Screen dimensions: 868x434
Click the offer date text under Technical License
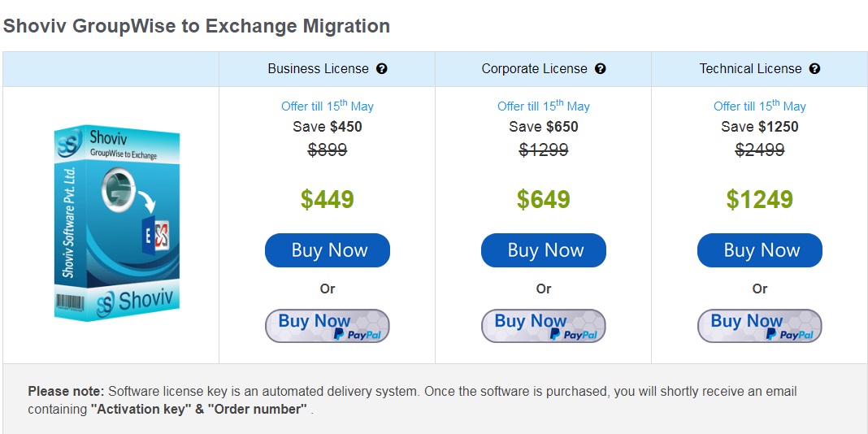tap(760, 106)
